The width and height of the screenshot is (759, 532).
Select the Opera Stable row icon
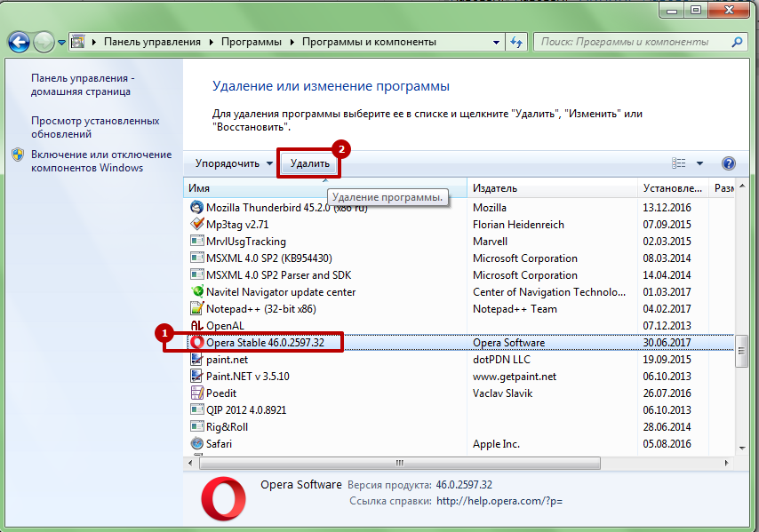[197, 343]
